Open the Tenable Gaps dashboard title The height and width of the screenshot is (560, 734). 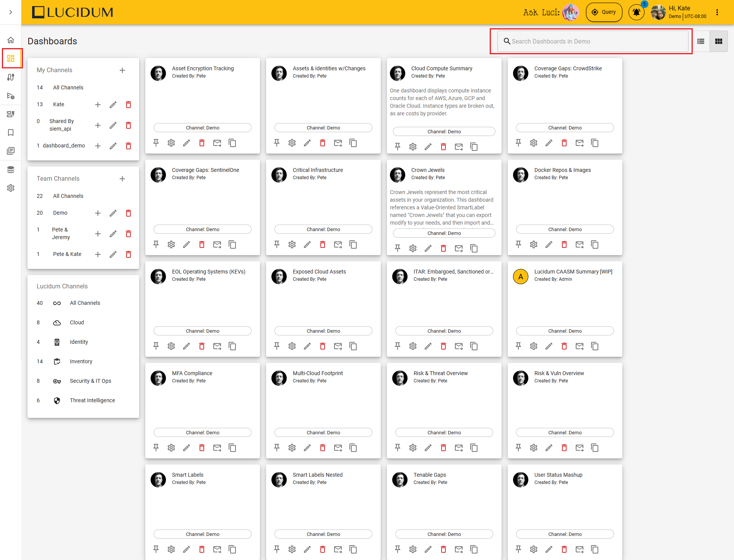[430, 475]
